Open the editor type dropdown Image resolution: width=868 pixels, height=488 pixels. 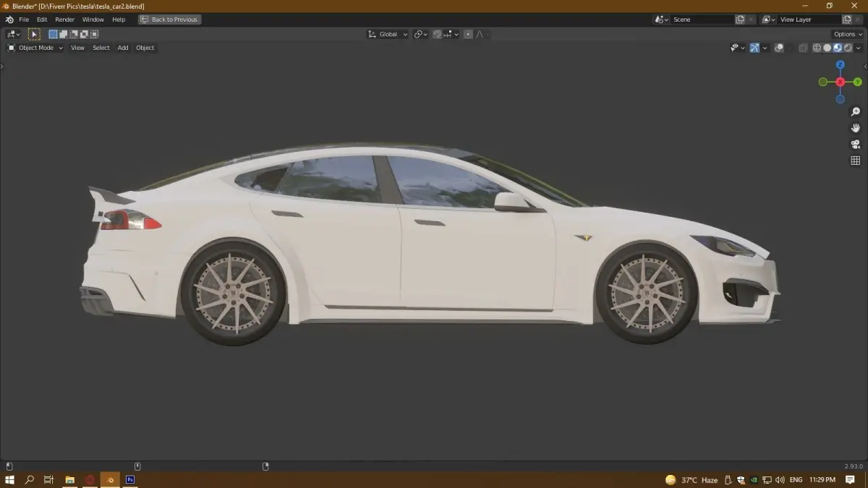coord(13,34)
